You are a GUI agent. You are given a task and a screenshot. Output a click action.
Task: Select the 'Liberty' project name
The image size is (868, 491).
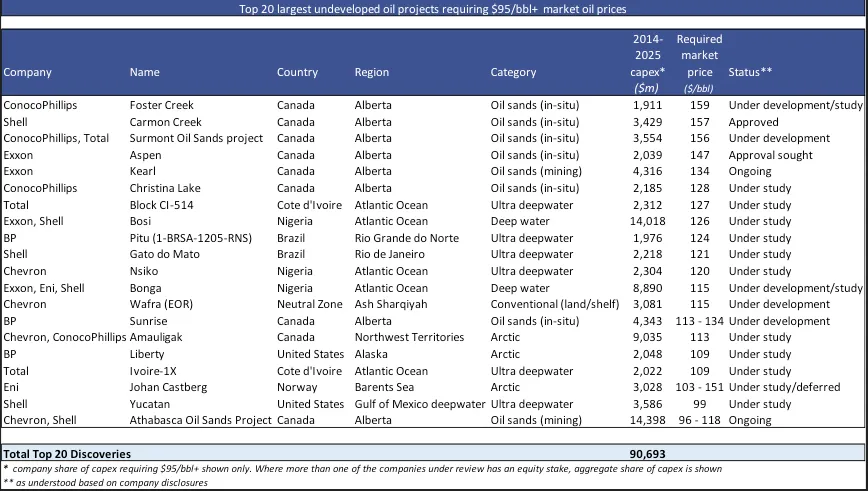[x=147, y=354]
